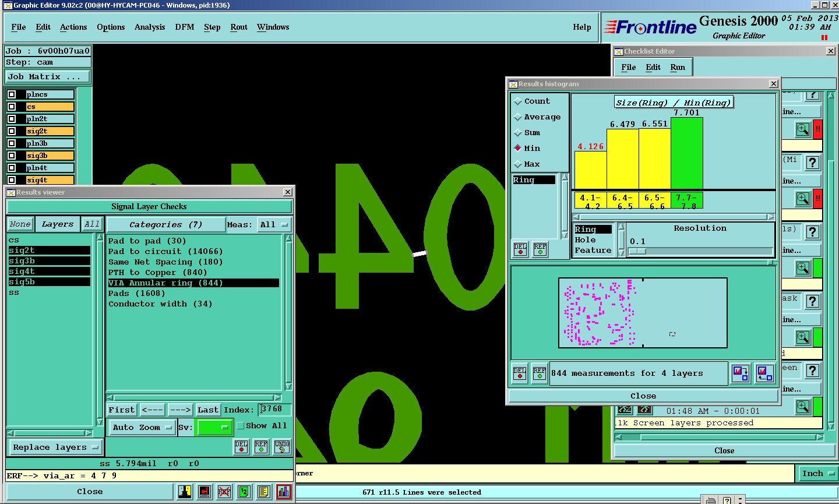Select the Max radio option
This screenshot has height=504, width=839.
tap(517, 164)
